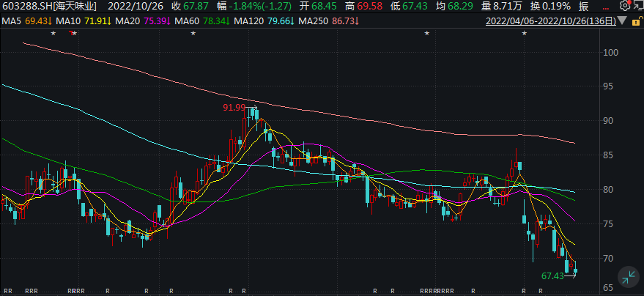Click the 67.43 low price label
This screenshot has width=644, height=296.
pos(552,276)
